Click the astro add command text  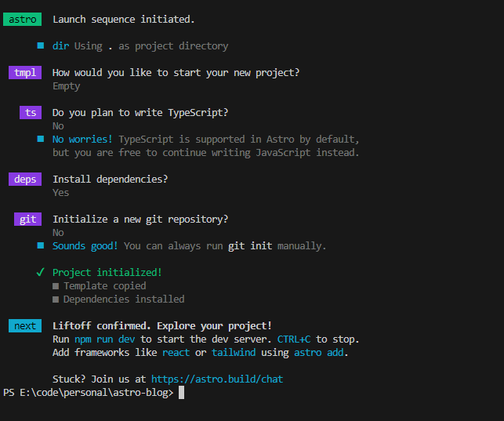click(x=320, y=353)
